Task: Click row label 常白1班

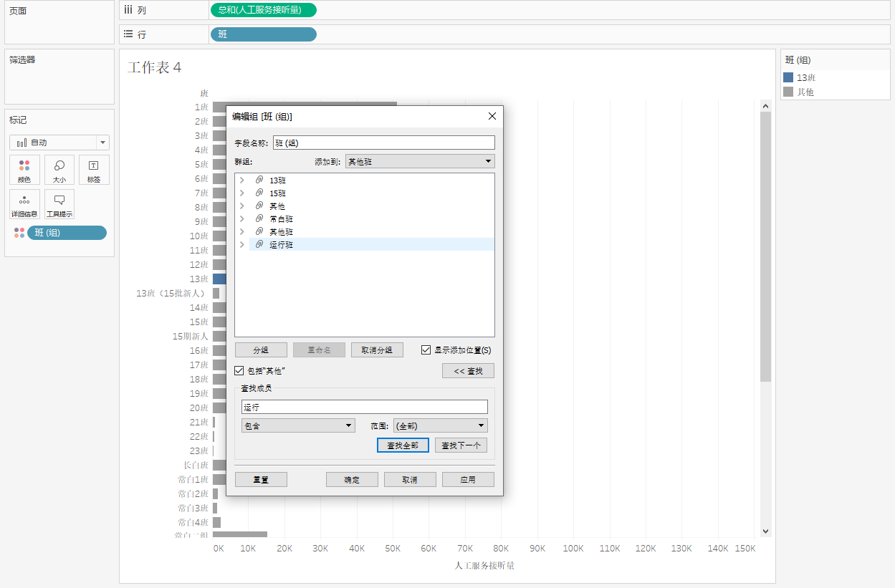Action: pos(193,479)
